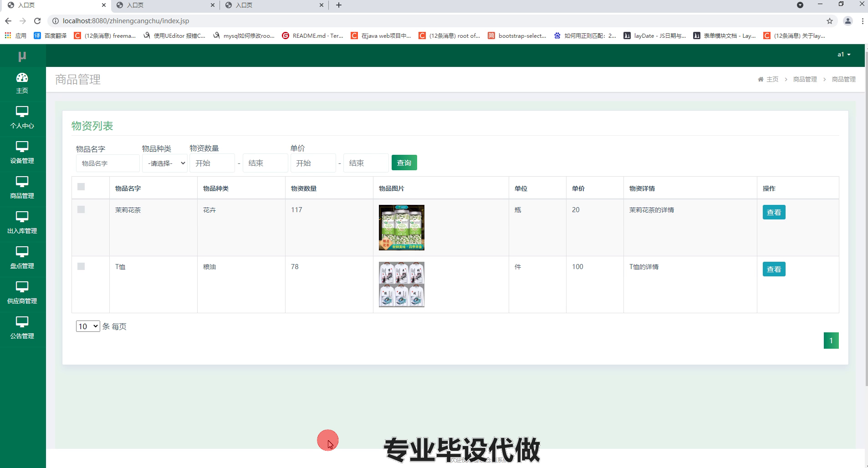Click the page vertical scrollbar

[866, 219]
